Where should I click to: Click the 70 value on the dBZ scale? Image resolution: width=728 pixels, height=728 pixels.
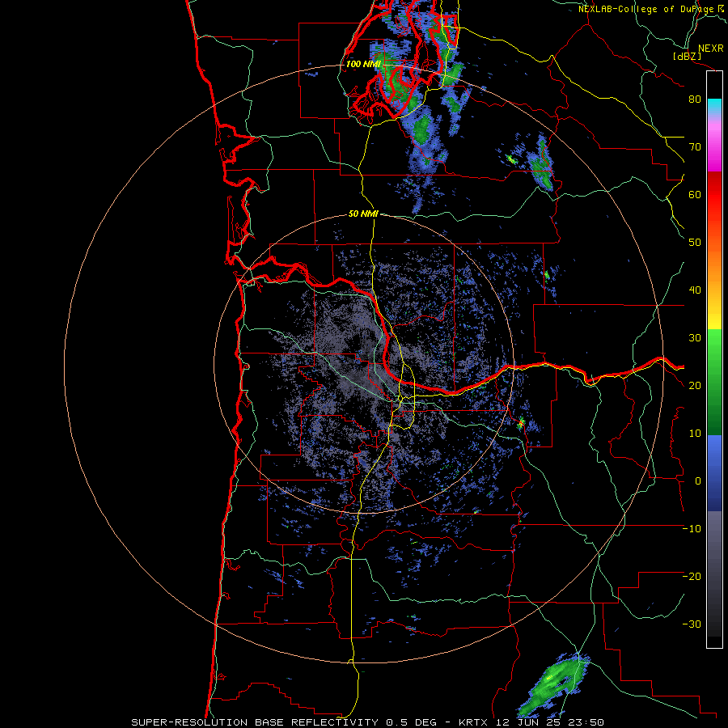click(x=695, y=147)
